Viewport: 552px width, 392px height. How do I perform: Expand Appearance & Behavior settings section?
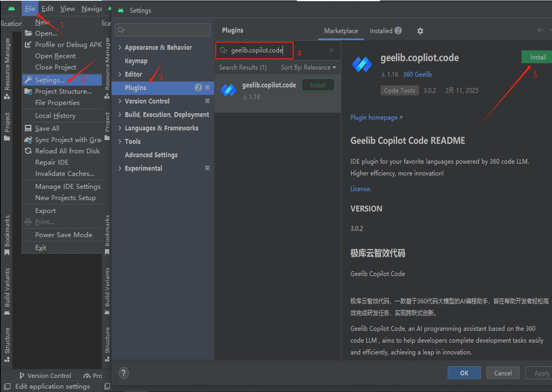(x=120, y=48)
